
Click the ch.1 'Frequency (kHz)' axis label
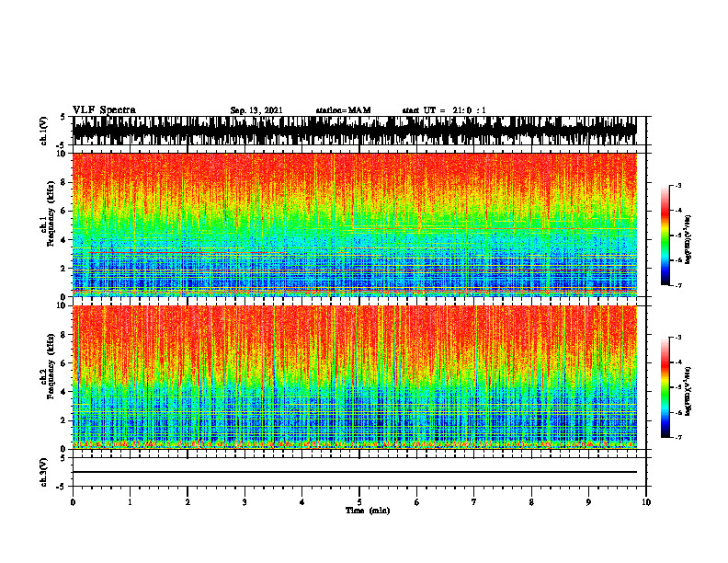pyautogui.click(x=51, y=214)
